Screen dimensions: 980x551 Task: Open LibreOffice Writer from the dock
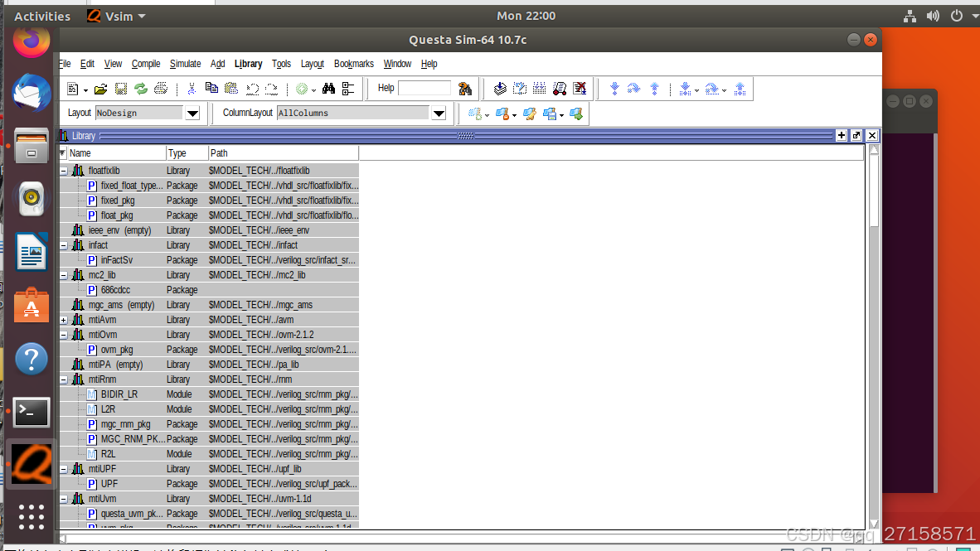point(32,252)
